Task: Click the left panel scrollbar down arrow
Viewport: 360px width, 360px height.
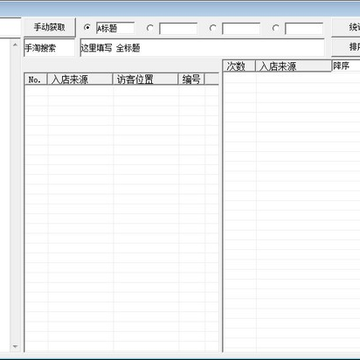Action: tap(15, 347)
